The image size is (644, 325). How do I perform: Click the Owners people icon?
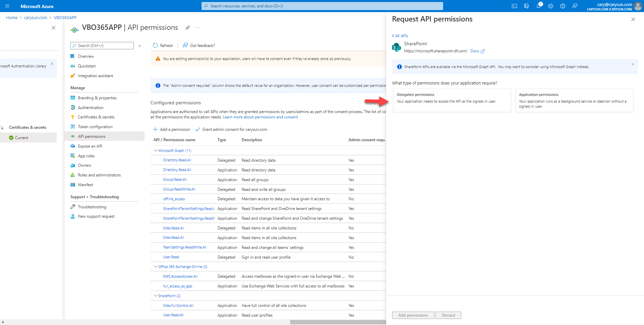[72, 165]
